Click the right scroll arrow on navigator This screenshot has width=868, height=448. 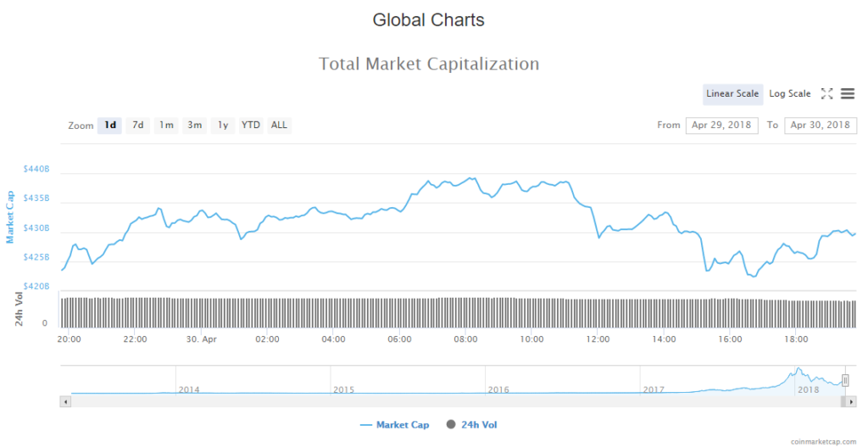click(851, 400)
